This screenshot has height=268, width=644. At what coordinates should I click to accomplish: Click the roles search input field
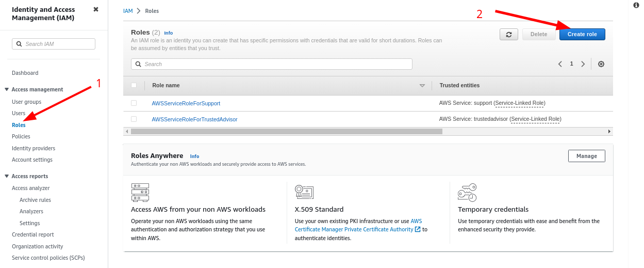272,64
